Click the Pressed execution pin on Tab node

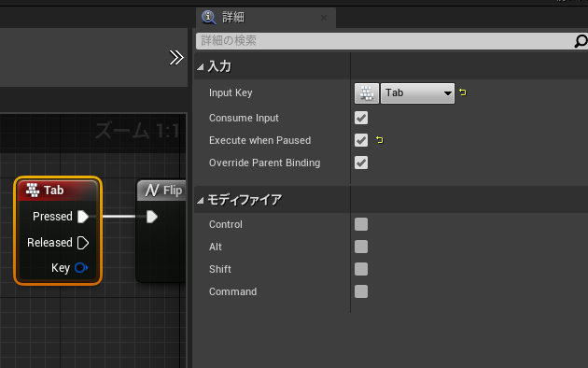coord(83,217)
